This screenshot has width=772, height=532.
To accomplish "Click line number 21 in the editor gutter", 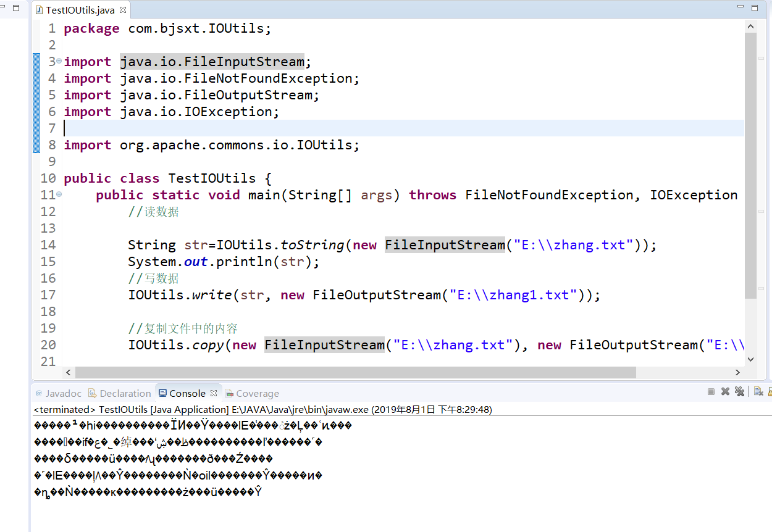I will (48, 362).
